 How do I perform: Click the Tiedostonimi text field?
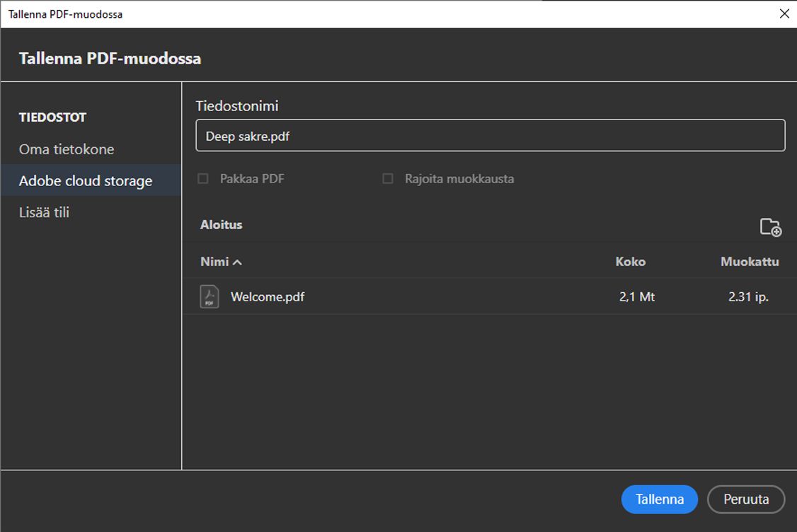click(x=490, y=136)
